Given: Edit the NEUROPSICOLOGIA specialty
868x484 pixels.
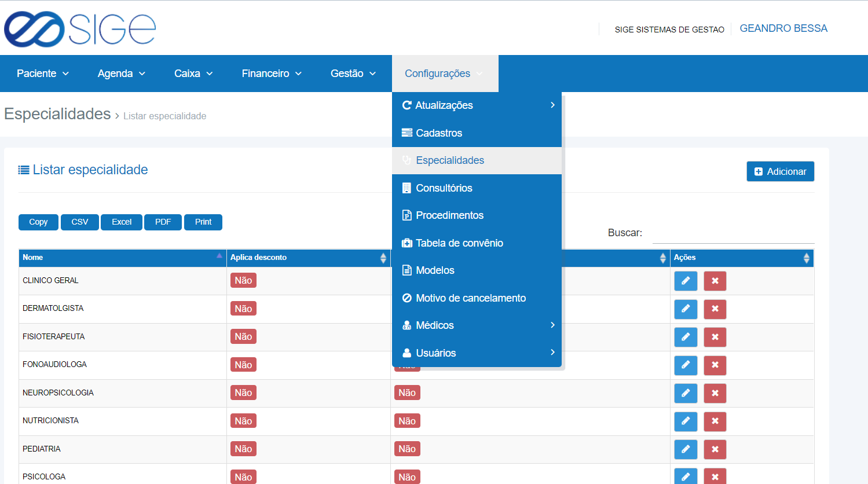Looking at the screenshot, I should click(686, 393).
